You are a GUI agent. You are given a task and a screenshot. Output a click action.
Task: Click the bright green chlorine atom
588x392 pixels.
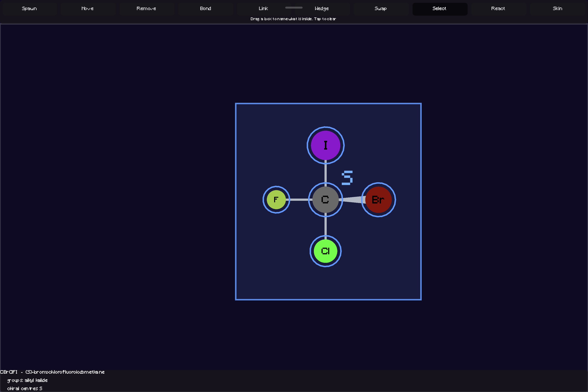[325, 251]
